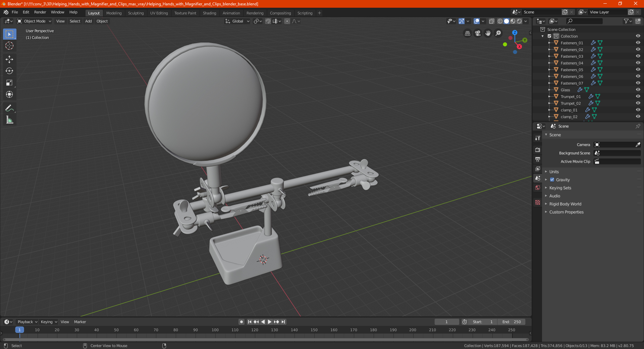Select the Select Box tool
The image size is (644, 349).
pos(9,34)
